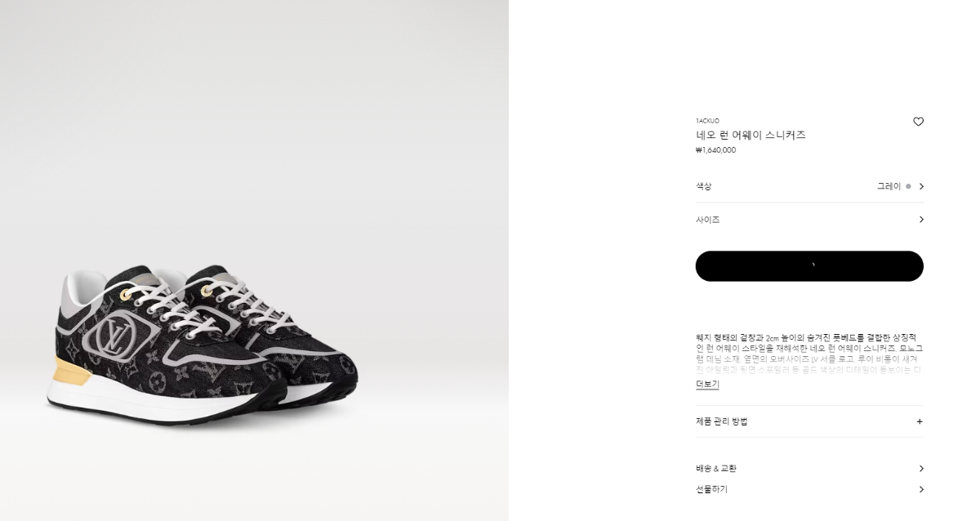Viewport: 980px width, 521px height.
Task: Open the 선물하기 gifting option
Action: tap(809, 489)
